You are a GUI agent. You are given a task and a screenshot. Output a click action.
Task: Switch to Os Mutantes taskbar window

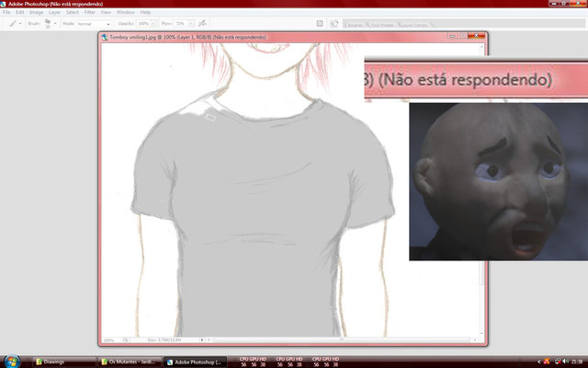pyautogui.click(x=130, y=362)
